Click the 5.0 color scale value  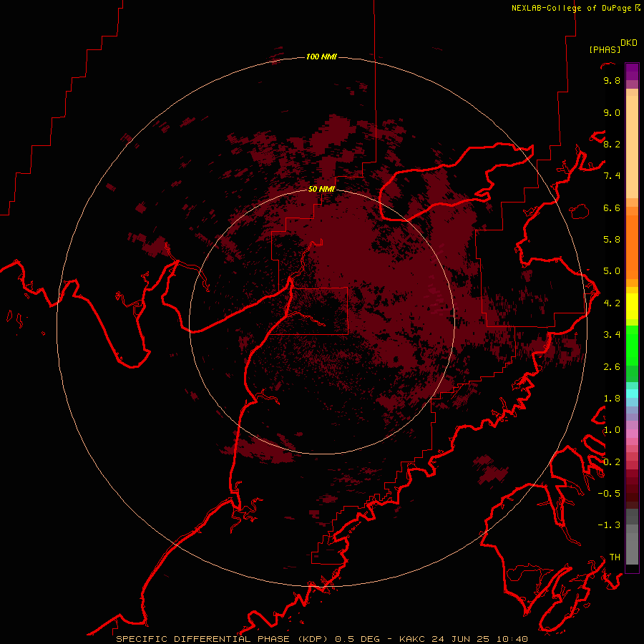[x=612, y=271]
